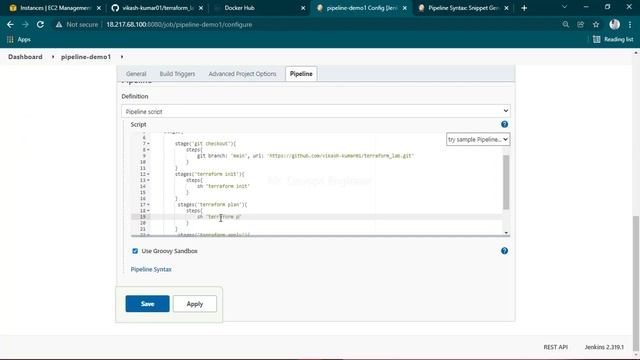Viewport: 640px width, 360px height.
Task: Open the Jenkins 2.319.1 version link
Action: (x=604, y=347)
